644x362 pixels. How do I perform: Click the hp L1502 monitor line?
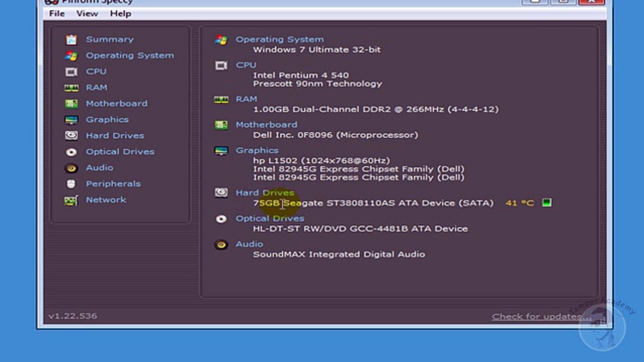321,160
